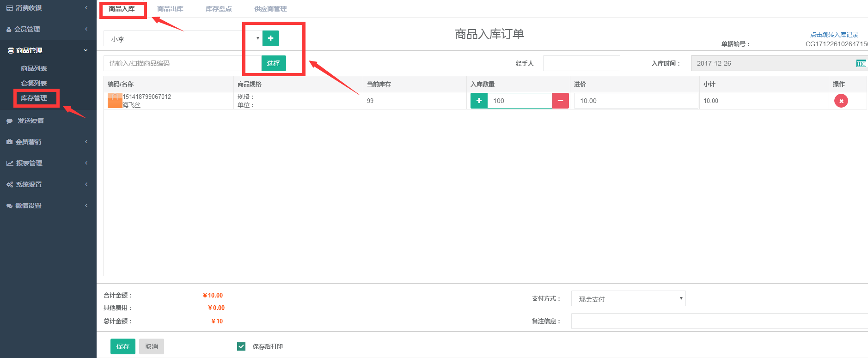Click the 经手人 input field

point(581,63)
